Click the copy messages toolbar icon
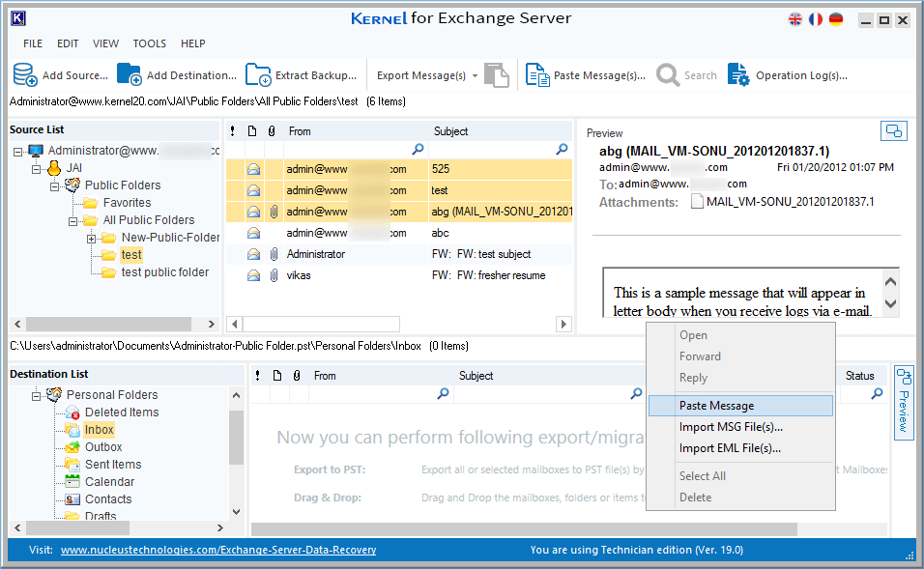 pyautogui.click(x=497, y=74)
